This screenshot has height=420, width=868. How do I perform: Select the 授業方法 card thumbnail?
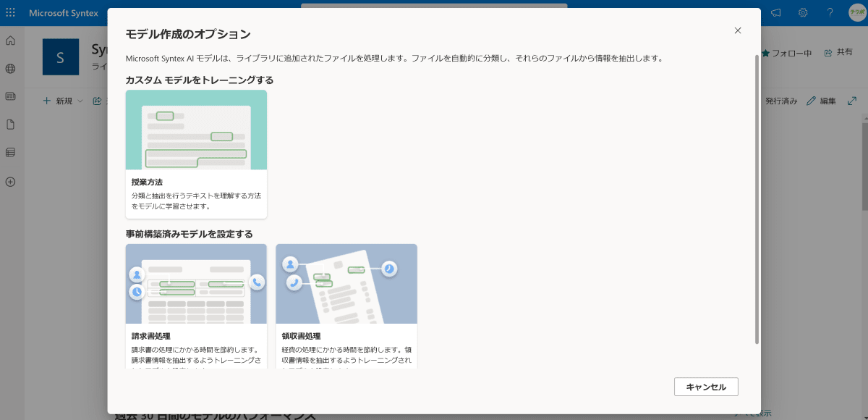click(196, 130)
